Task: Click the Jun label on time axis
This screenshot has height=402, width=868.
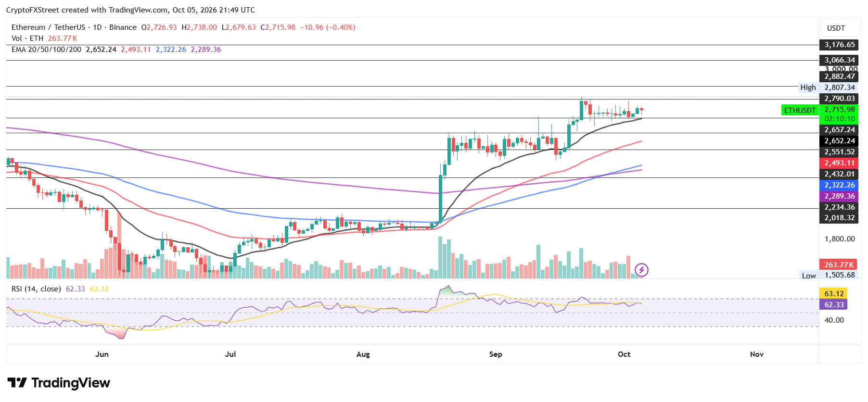Action: pyautogui.click(x=102, y=354)
